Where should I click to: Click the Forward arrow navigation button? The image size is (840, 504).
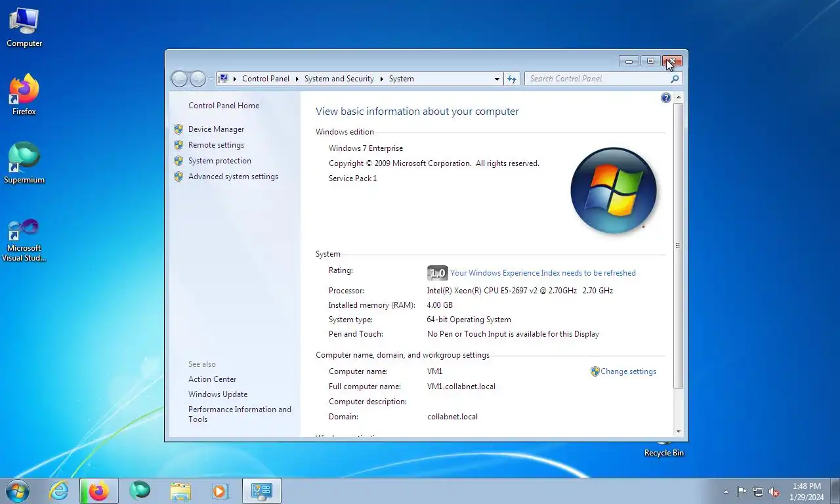(x=198, y=79)
